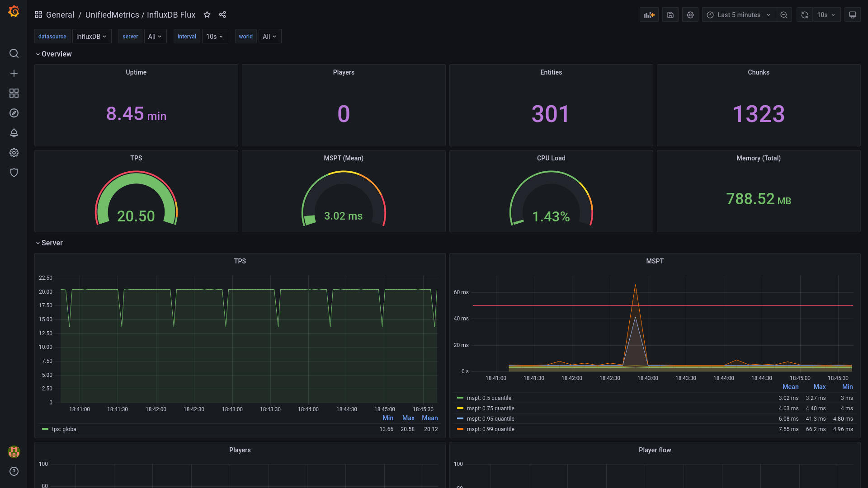This screenshot has width=868, height=488.
Task: Open the Last 5 minutes time picker
Action: [x=739, y=15]
